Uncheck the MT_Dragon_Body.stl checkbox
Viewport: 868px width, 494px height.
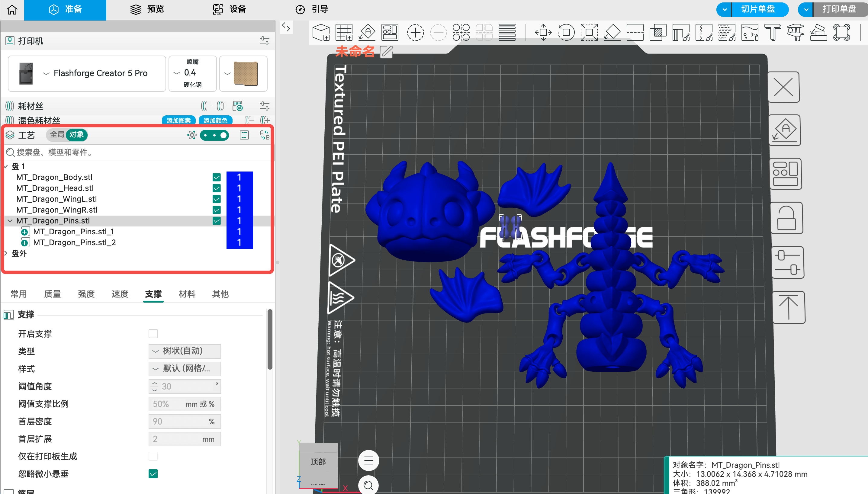click(x=217, y=177)
